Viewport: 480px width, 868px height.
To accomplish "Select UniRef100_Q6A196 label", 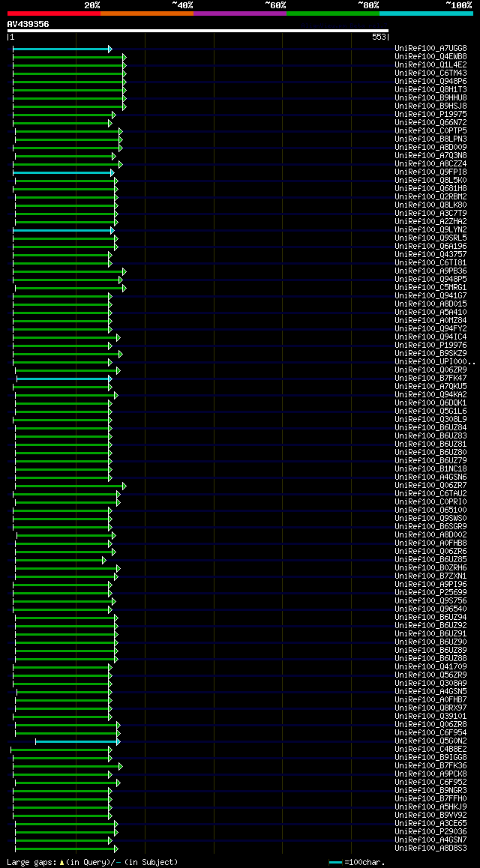I will pos(430,246).
